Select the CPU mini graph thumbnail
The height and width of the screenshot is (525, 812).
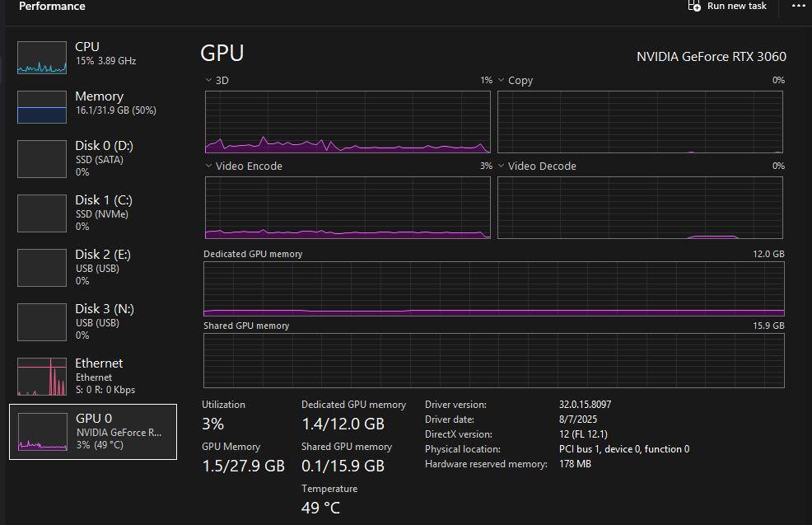[42, 58]
